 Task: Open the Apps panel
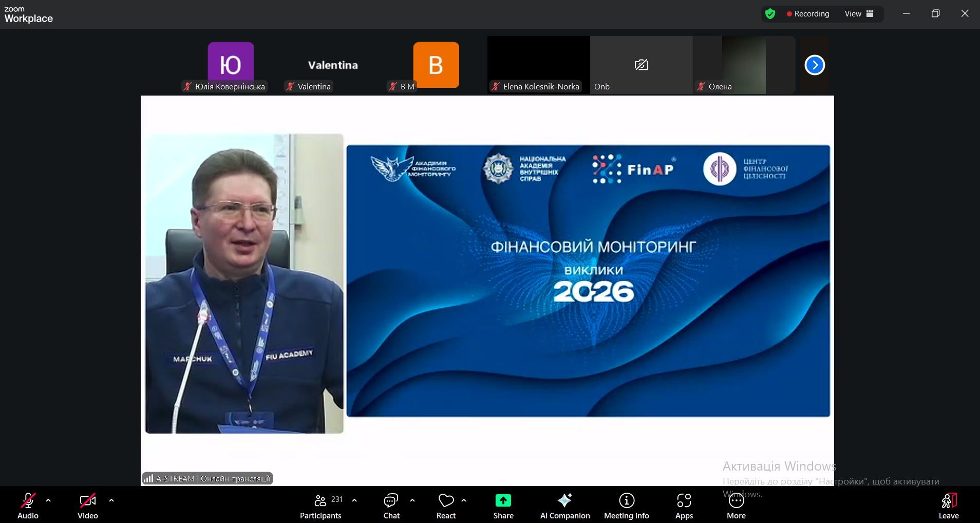(684, 506)
